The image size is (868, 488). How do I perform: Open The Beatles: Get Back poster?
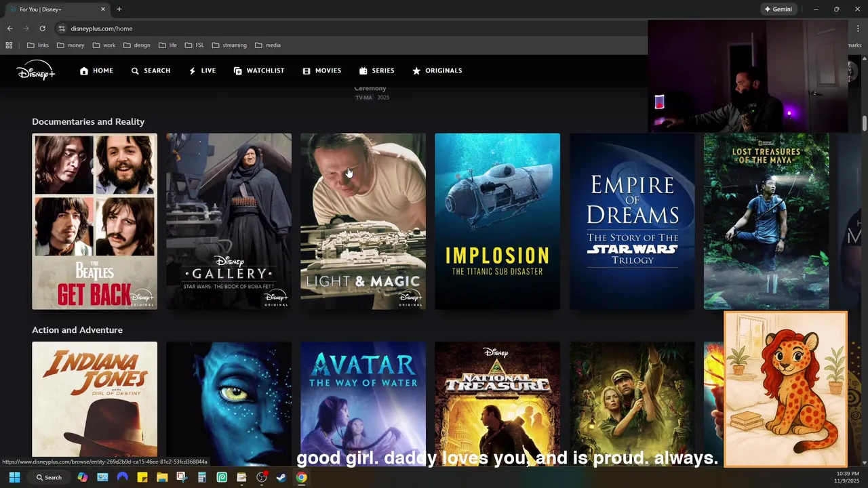(94, 221)
